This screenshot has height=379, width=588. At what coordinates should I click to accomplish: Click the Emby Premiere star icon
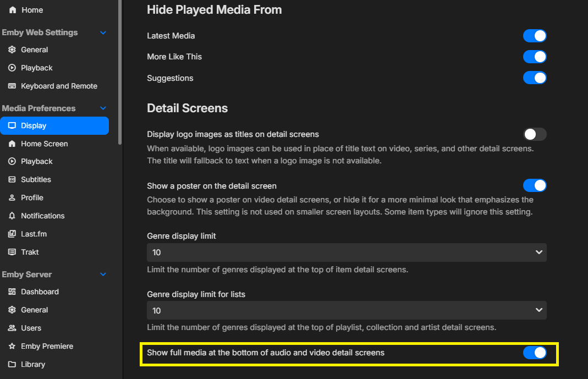(12, 346)
